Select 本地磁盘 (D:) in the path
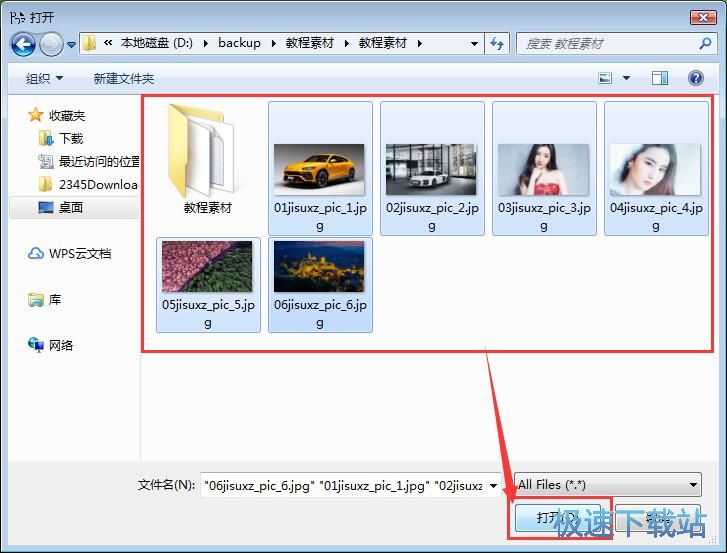This screenshot has height=553, width=727. 157,43
